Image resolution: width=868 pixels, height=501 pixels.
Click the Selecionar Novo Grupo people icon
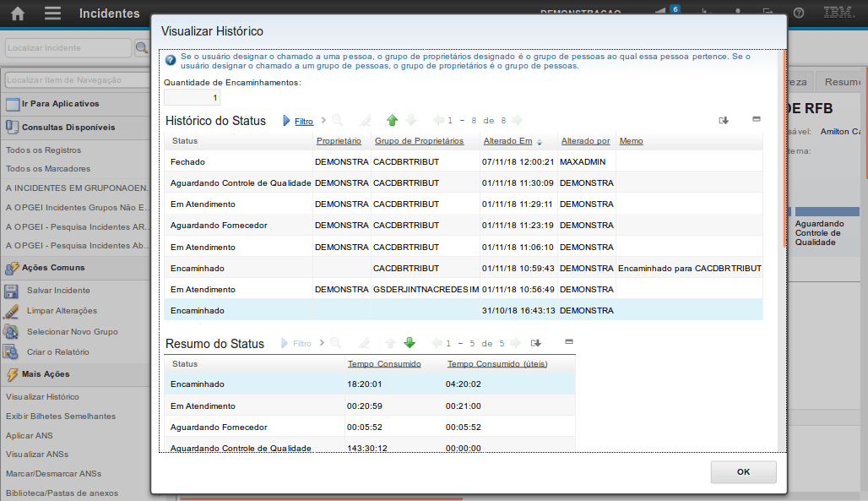(11, 331)
